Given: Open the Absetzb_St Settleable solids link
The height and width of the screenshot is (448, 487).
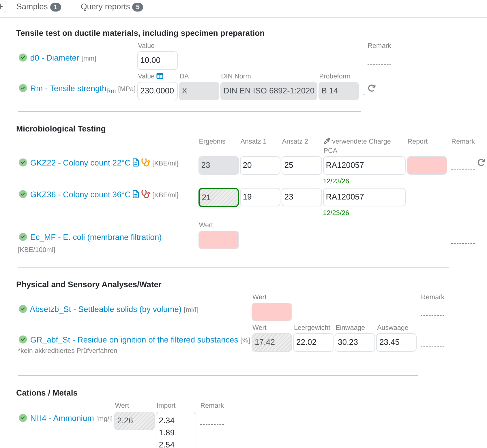Looking at the screenshot, I should tap(106, 309).
